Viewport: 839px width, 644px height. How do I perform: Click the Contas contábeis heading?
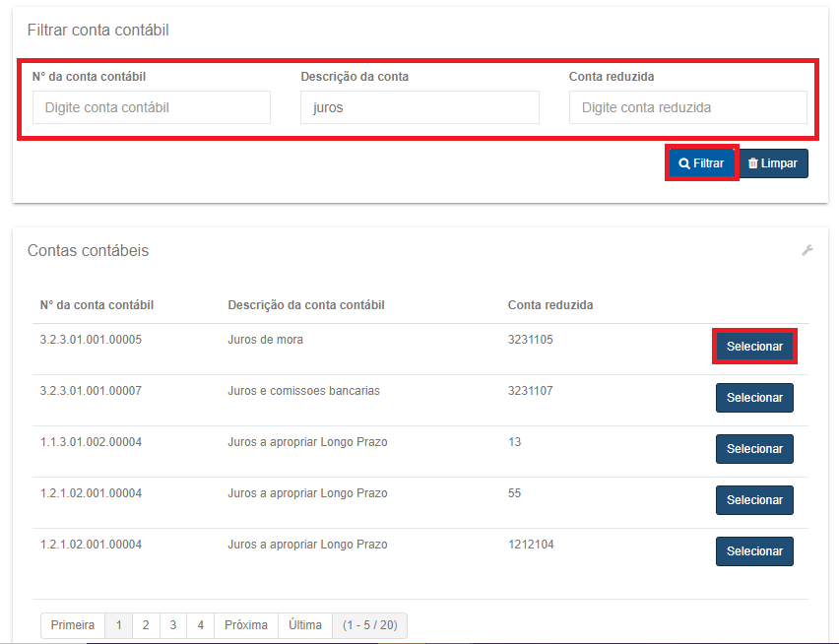pos(89,250)
